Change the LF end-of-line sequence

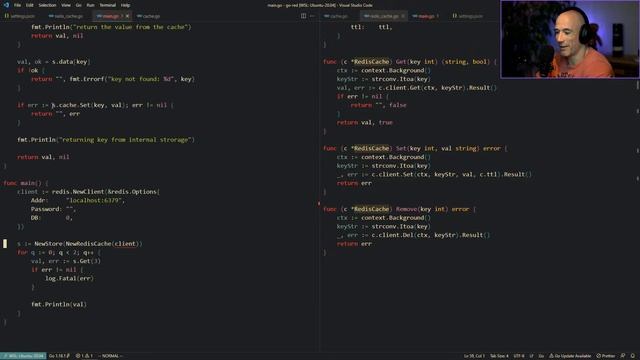pyautogui.click(x=531, y=356)
